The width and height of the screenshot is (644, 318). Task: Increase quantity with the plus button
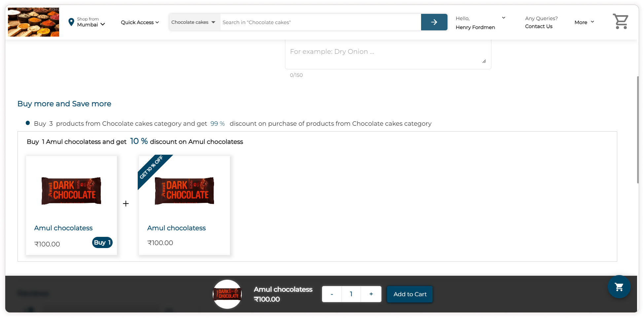tap(371, 294)
